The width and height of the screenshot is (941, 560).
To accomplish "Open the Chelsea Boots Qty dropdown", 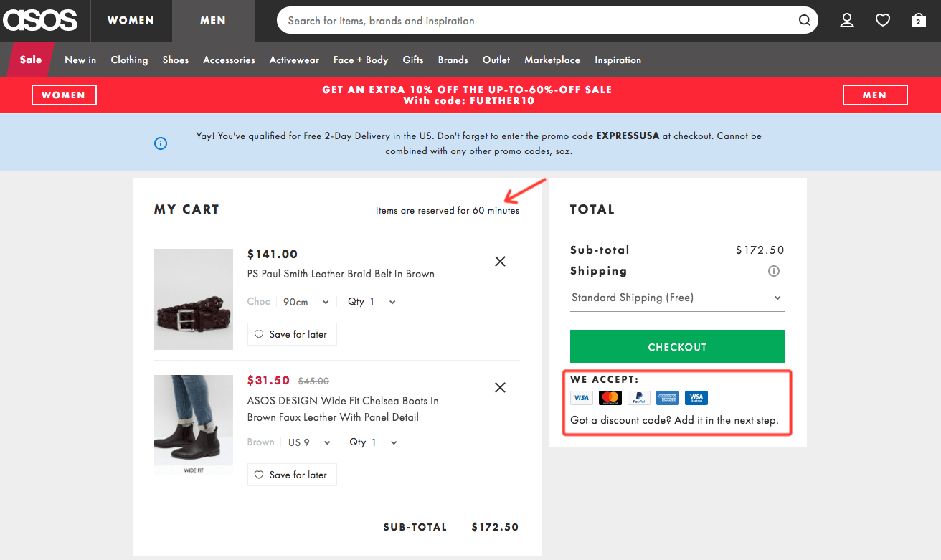I will [373, 442].
